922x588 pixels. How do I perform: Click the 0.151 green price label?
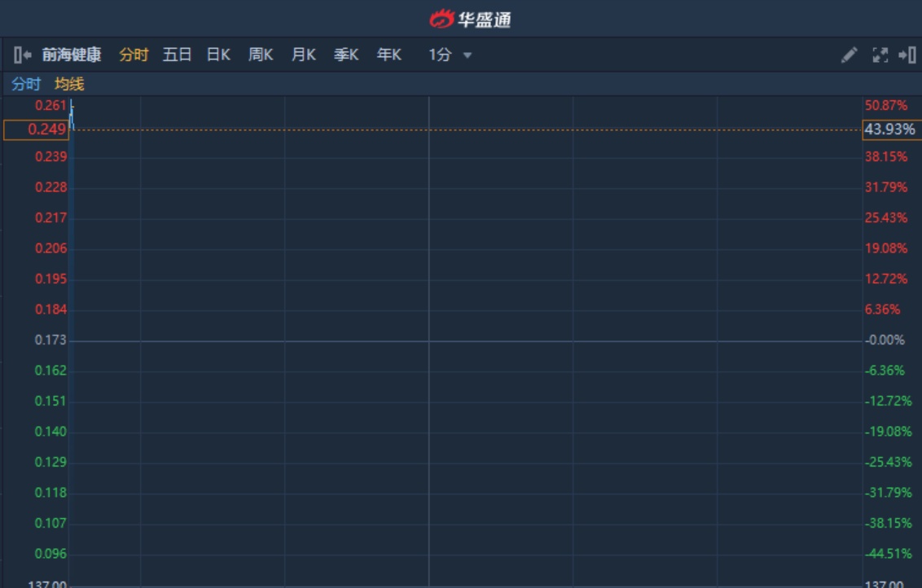point(50,401)
